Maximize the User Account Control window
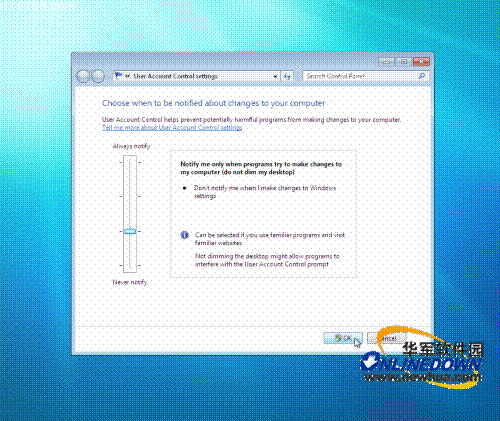Image resolution: width=500 pixels, height=421 pixels. tap(404, 62)
